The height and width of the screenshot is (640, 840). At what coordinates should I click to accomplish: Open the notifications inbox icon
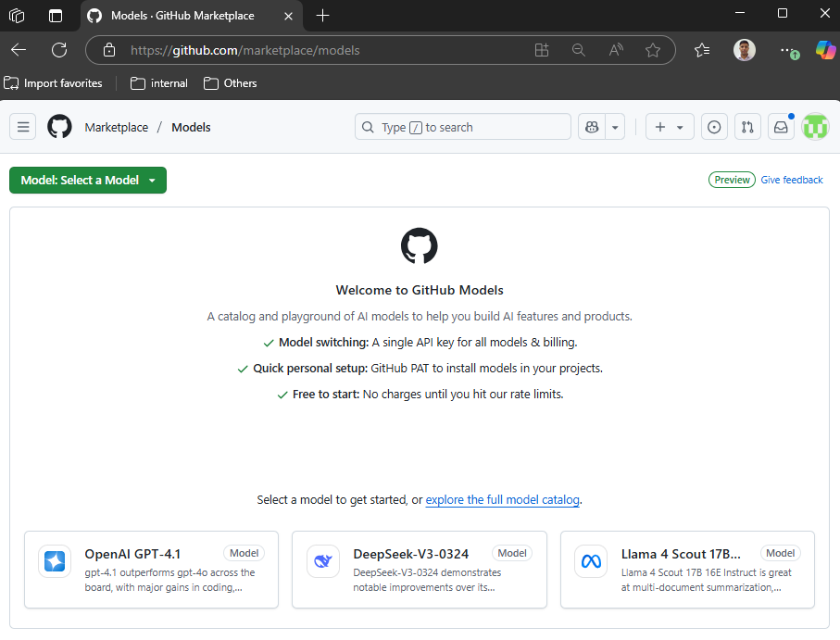pos(781,127)
